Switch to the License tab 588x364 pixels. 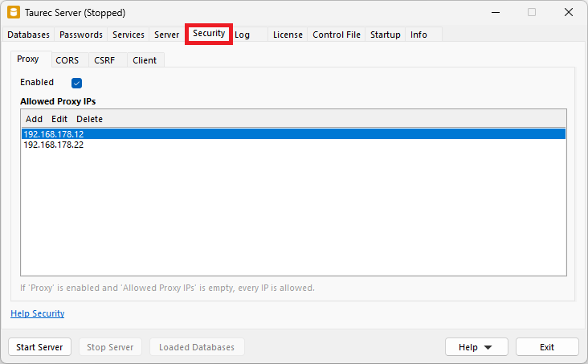coord(288,35)
